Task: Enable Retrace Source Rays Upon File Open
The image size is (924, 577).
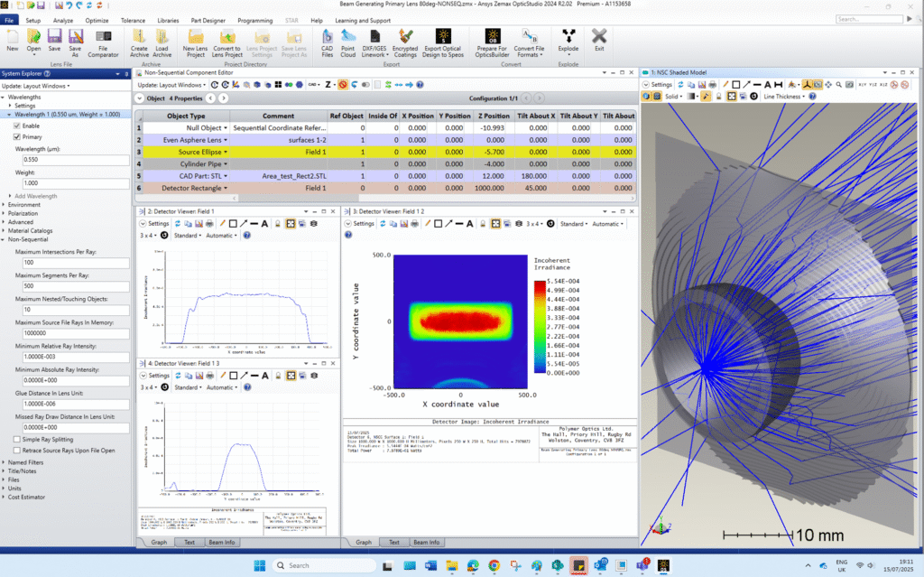Action: click(16, 451)
